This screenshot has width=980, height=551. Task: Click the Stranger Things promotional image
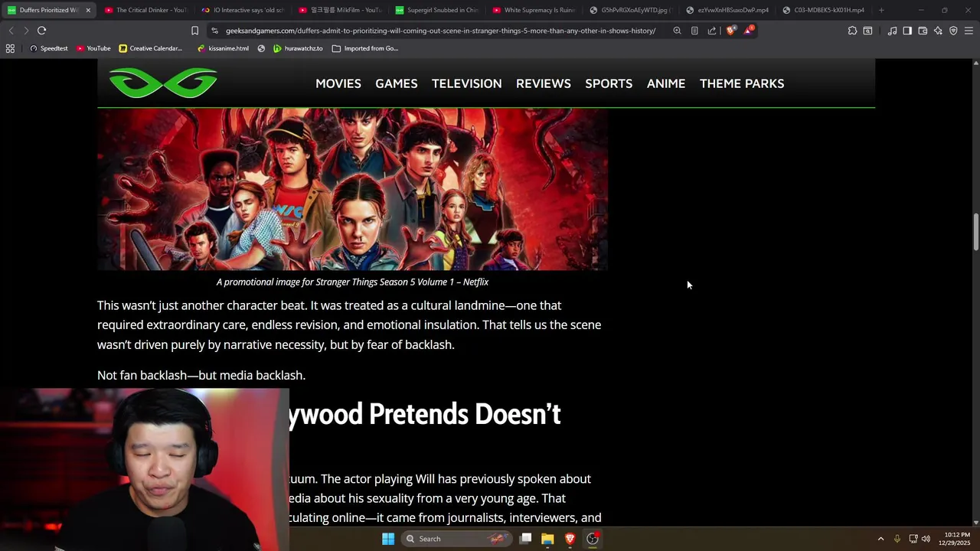point(352,189)
